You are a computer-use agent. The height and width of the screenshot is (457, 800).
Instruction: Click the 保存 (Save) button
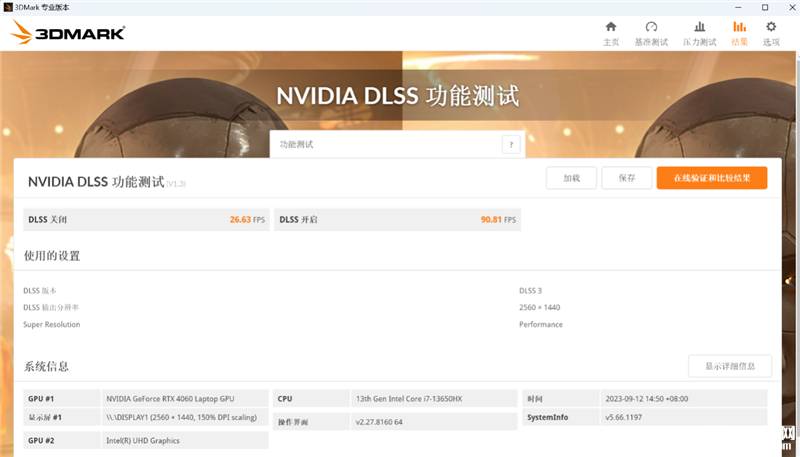pos(627,178)
